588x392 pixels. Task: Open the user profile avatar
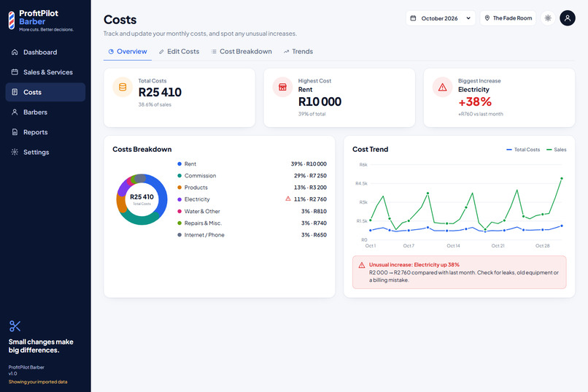point(568,18)
